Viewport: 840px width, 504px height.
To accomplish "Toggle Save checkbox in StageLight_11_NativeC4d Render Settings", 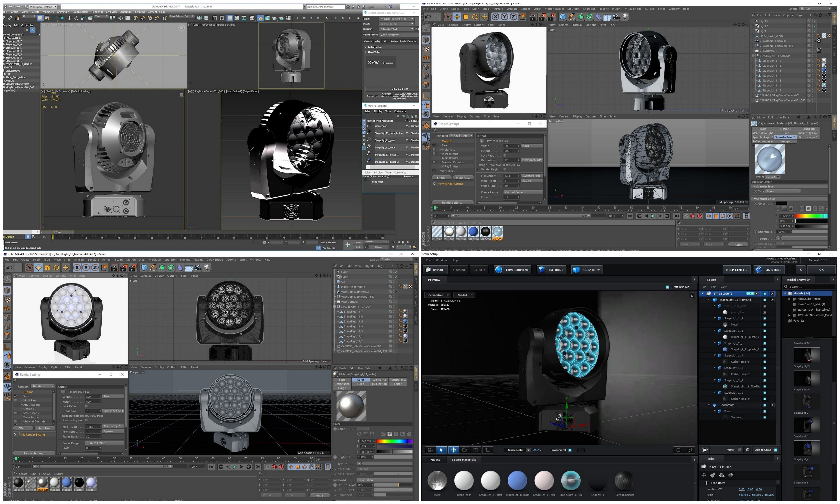I will [x=16, y=396].
